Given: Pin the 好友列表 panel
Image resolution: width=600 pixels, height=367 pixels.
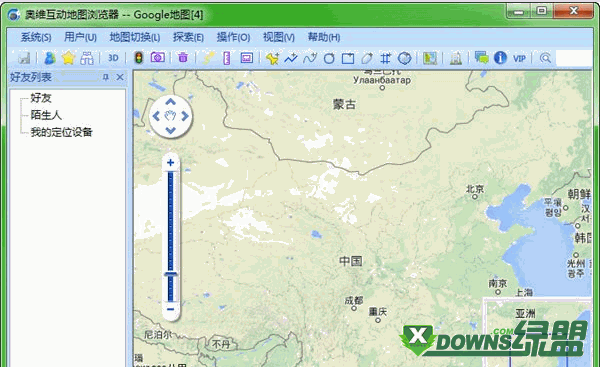Looking at the screenshot, I should point(106,78).
